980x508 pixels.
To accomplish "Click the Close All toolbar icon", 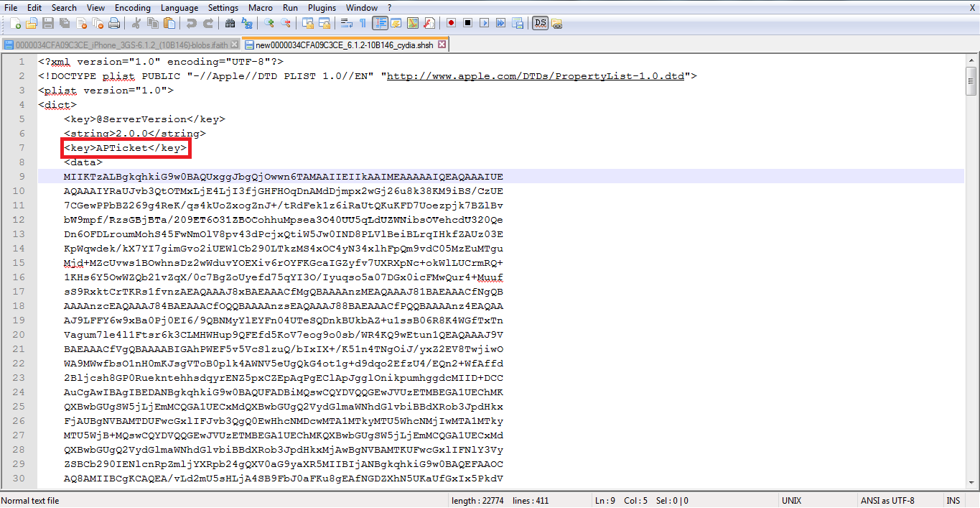I will tap(98, 23).
